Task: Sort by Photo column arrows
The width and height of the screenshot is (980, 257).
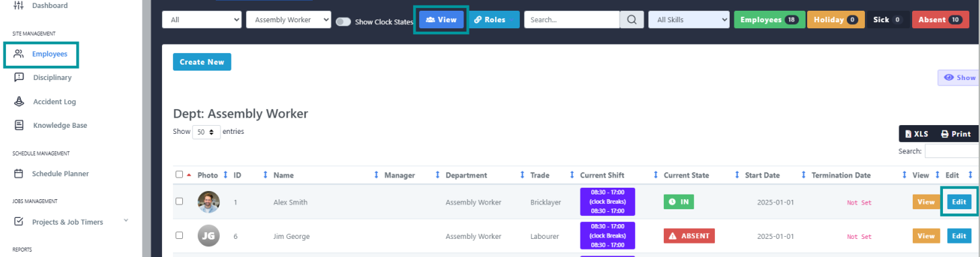Action: [x=225, y=175]
